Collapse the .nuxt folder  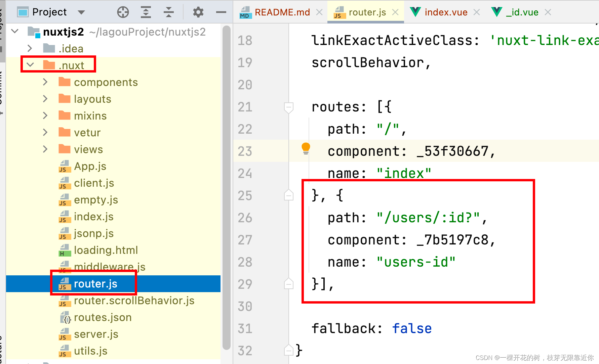pos(30,65)
